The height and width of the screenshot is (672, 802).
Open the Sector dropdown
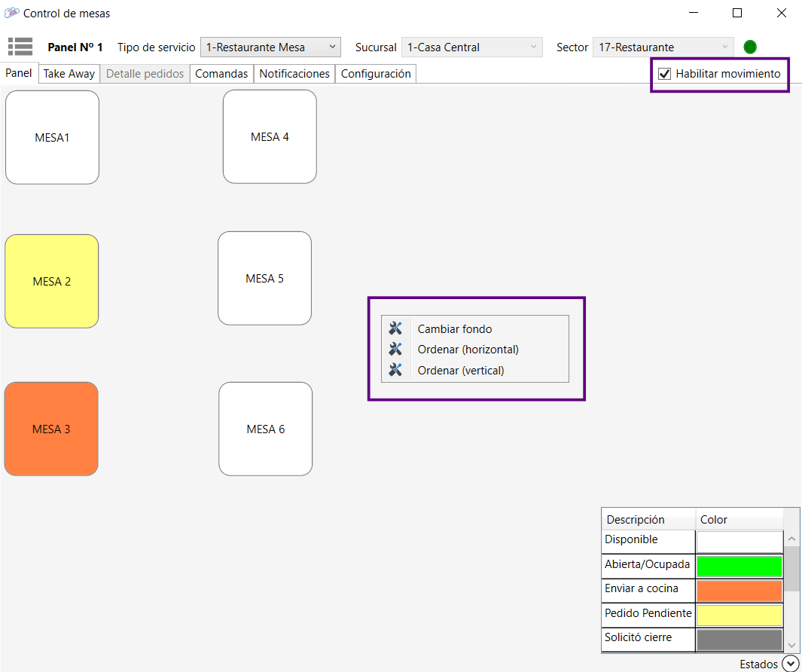coord(663,47)
